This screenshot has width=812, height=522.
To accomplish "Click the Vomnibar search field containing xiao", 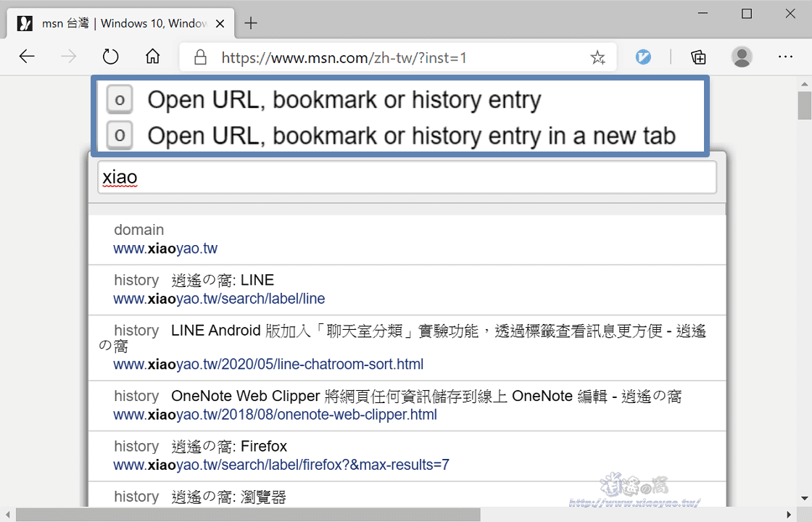I will 407,177.
